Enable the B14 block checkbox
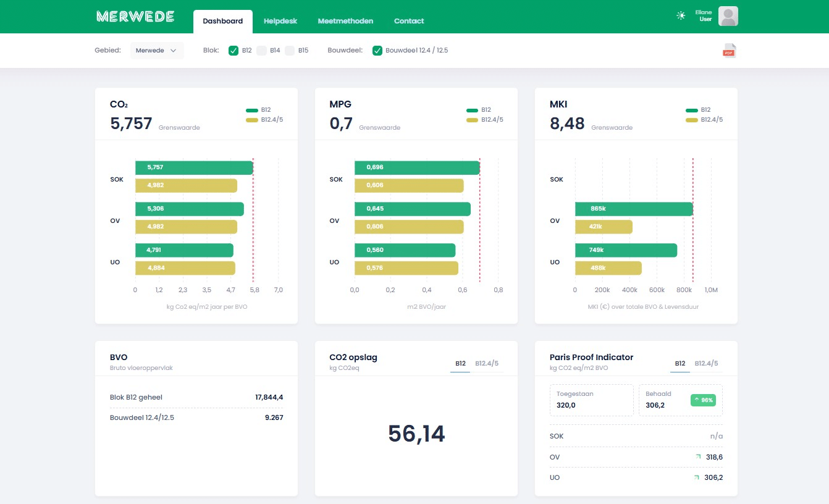Screen dimensions: 829x504 click(262, 51)
